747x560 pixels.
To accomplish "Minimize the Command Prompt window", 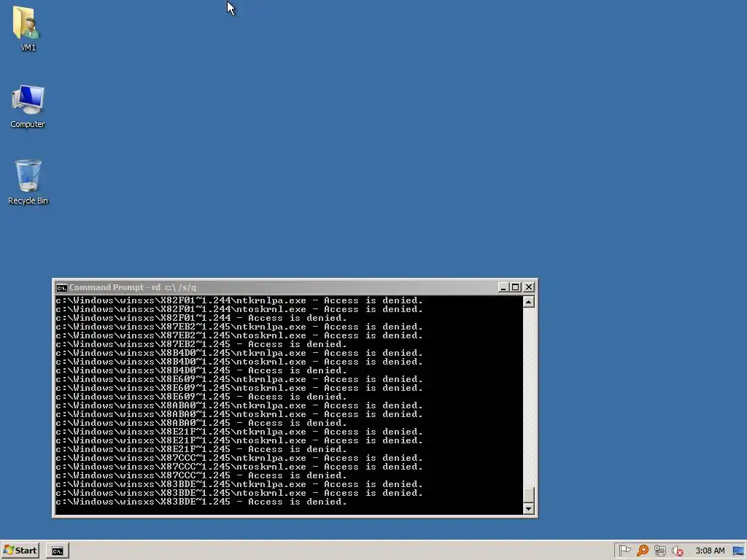I will [x=503, y=287].
